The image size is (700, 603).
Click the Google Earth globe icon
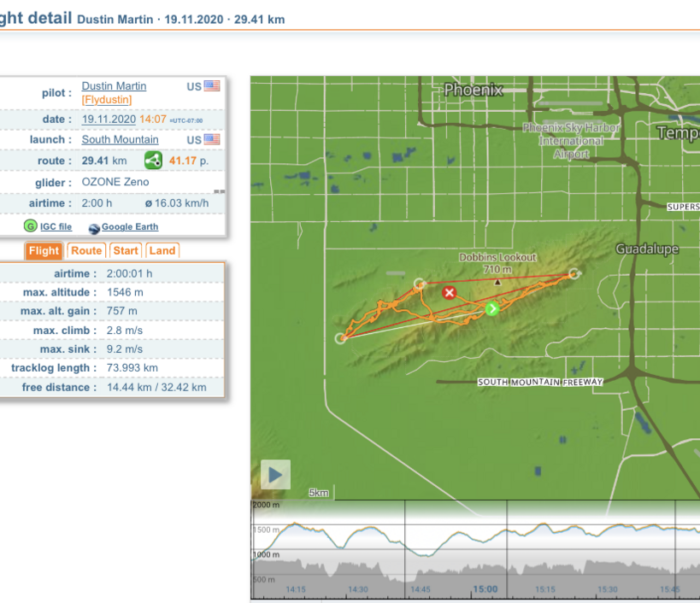(x=94, y=228)
